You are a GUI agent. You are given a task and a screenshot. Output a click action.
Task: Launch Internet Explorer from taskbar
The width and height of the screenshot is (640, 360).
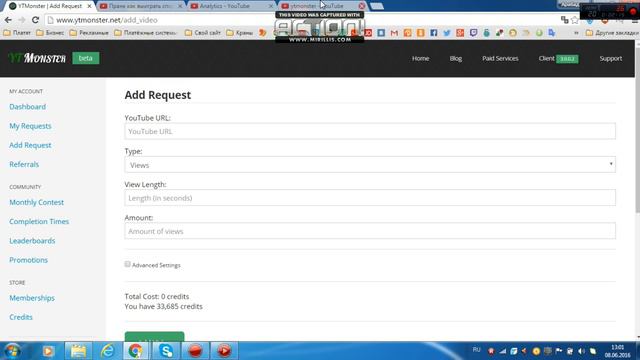[x=108, y=351]
